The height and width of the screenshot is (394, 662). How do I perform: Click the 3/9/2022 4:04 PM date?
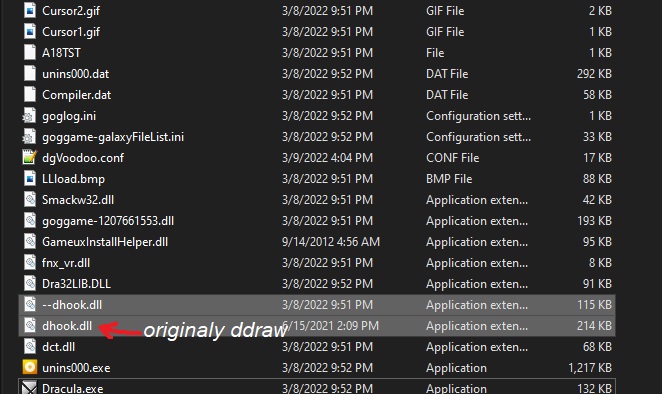pyautogui.click(x=327, y=158)
